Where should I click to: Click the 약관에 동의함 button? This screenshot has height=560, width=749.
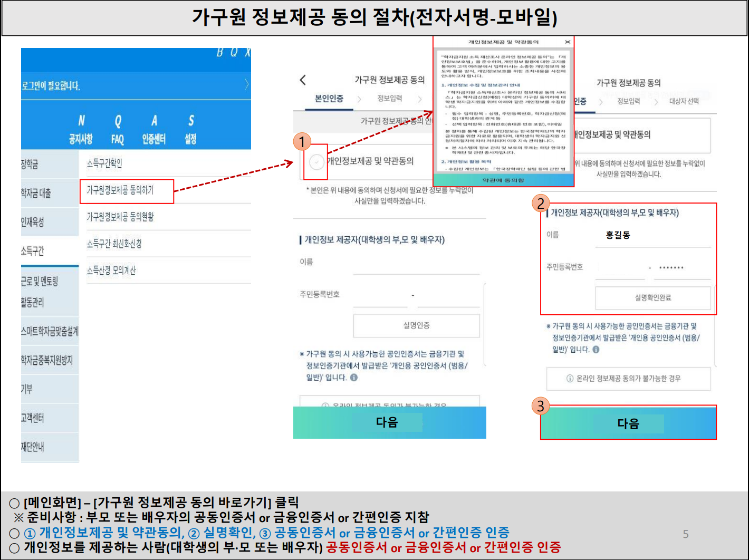tap(503, 180)
